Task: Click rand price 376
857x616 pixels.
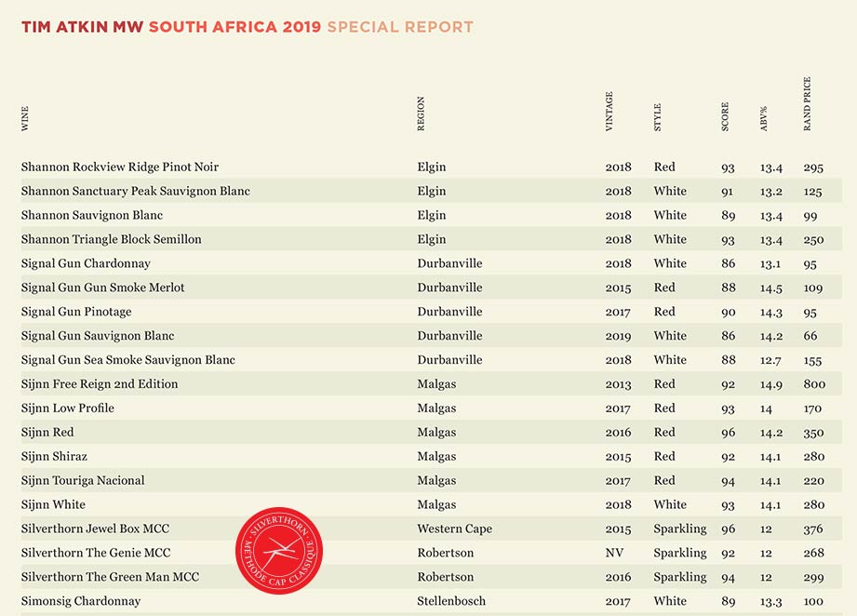Action: tap(813, 529)
